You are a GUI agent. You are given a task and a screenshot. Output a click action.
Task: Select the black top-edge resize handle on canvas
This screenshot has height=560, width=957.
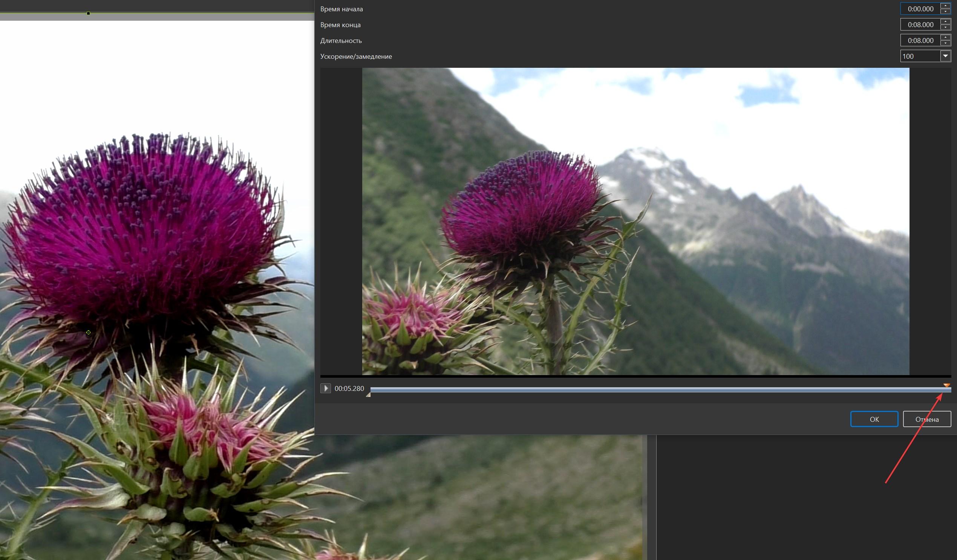tap(88, 13)
